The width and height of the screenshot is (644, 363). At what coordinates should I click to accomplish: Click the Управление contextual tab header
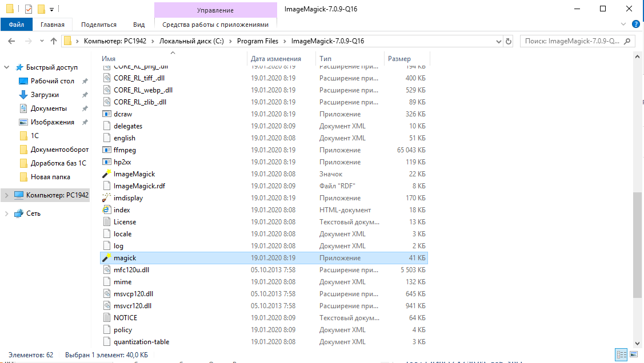[x=215, y=10]
